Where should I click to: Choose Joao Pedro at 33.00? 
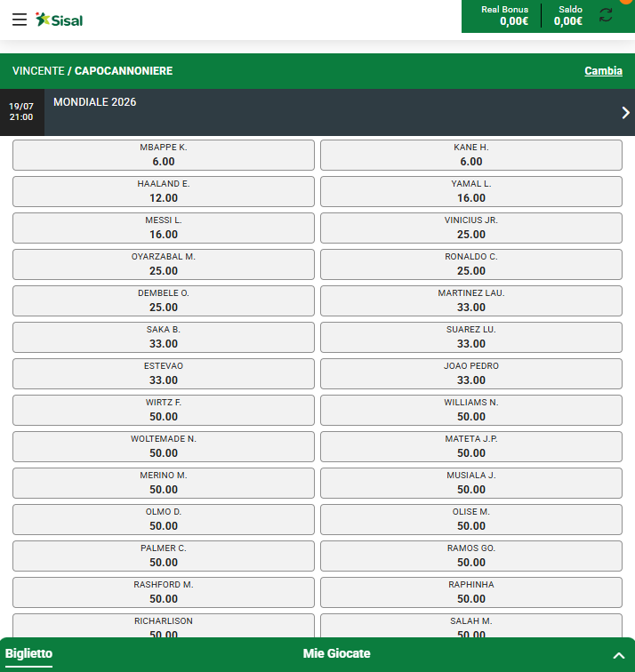471,373
